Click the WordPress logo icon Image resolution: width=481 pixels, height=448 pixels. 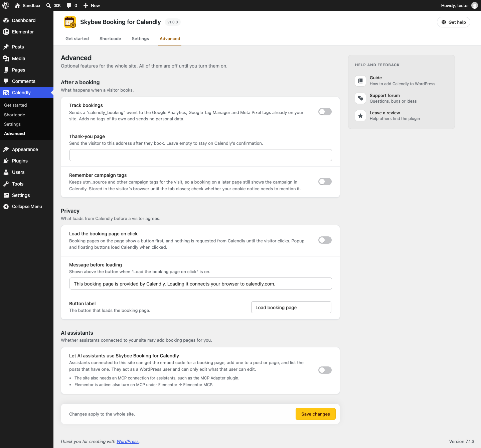tap(6, 5)
